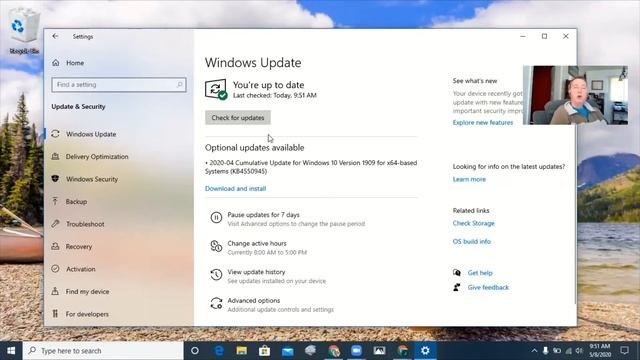Open File Explorer from taskbar

point(242,351)
